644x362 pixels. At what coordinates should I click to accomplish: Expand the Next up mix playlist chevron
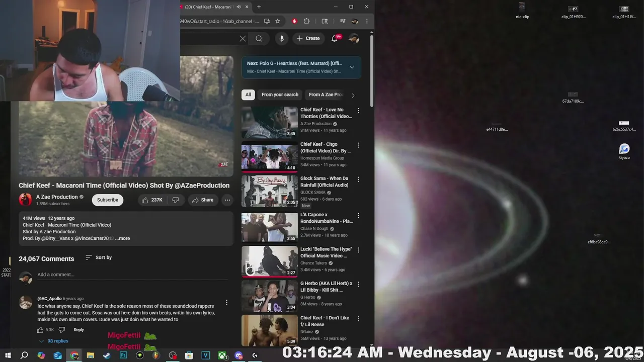coord(352,67)
